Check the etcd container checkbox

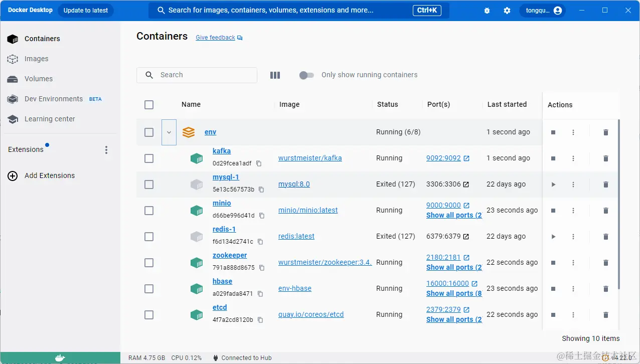coord(149,315)
